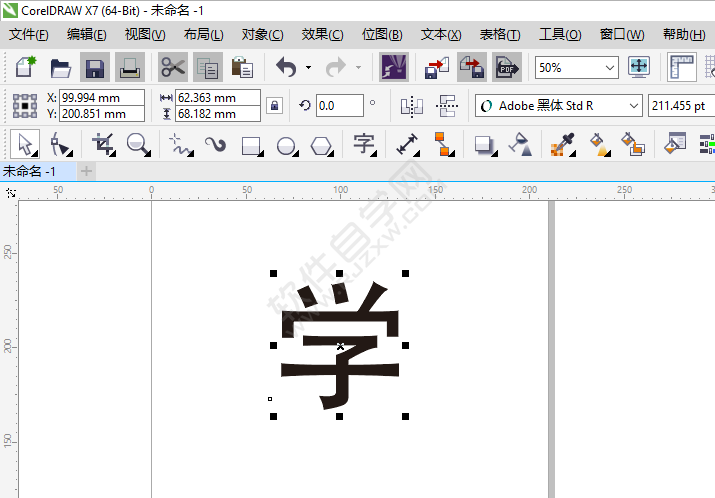Image resolution: width=715 pixels, height=498 pixels.
Task: Select the Color Eyedropper tool
Action: [563, 144]
